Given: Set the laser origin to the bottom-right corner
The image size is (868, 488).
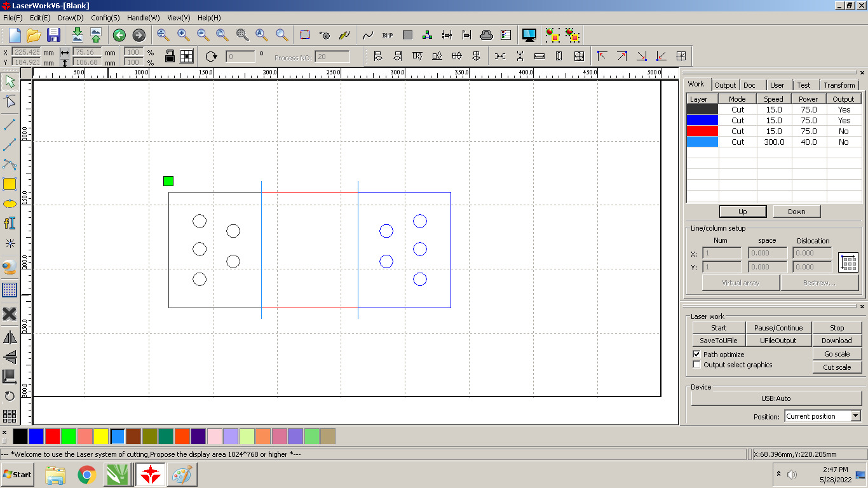Looking at the screenshot, I should 641,56.
